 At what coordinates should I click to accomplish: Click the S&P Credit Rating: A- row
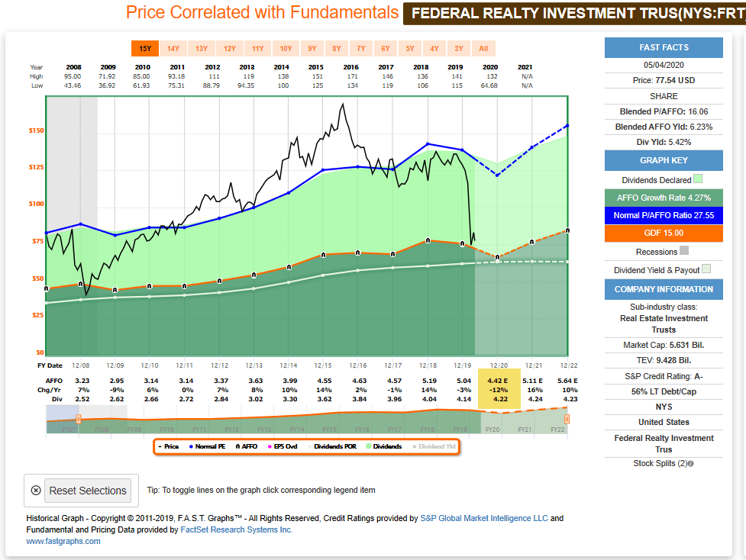coord(664,376)
